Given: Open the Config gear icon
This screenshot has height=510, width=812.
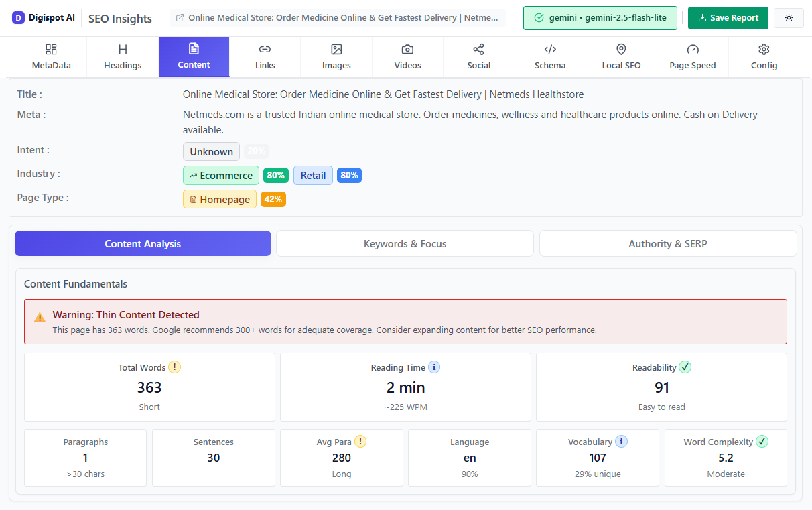Looking at the screenshot, I should [x=764, y=49].
